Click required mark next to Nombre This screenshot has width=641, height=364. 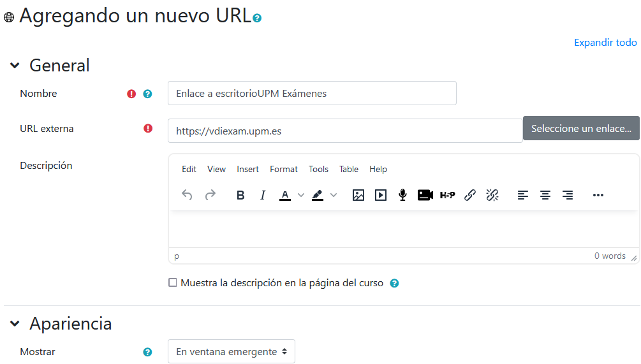(x=131, y=94)
